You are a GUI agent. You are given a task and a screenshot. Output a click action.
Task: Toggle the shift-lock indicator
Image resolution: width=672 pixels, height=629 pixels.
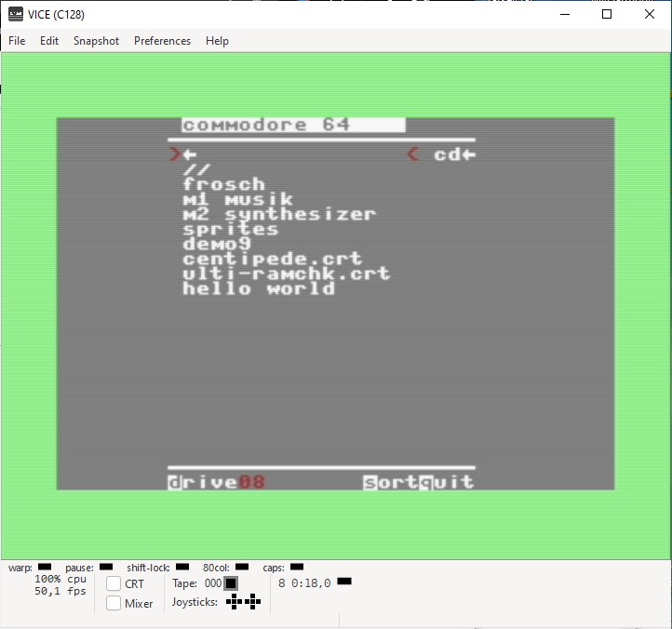point(182,567)
